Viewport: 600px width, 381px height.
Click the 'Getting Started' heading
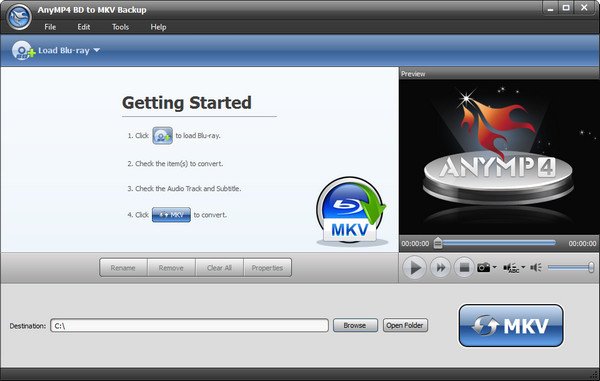pos(187,103)
